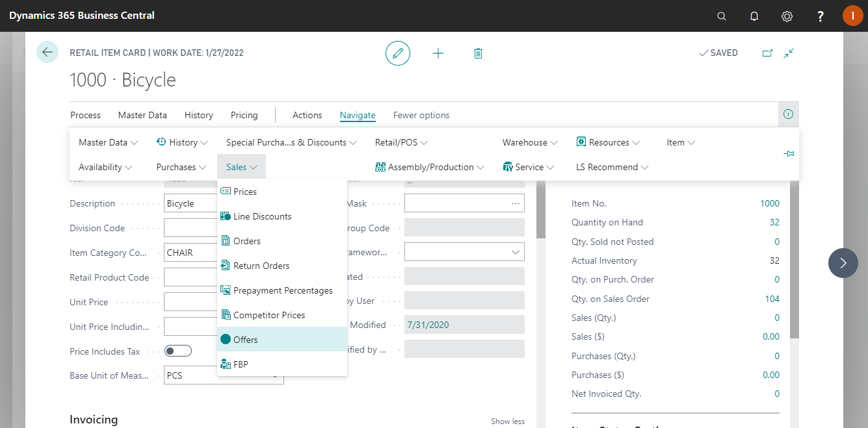This screenshot has height=428, width=868.
Task: Choose Line Discounts menu entry
Action: pos(282,216)
